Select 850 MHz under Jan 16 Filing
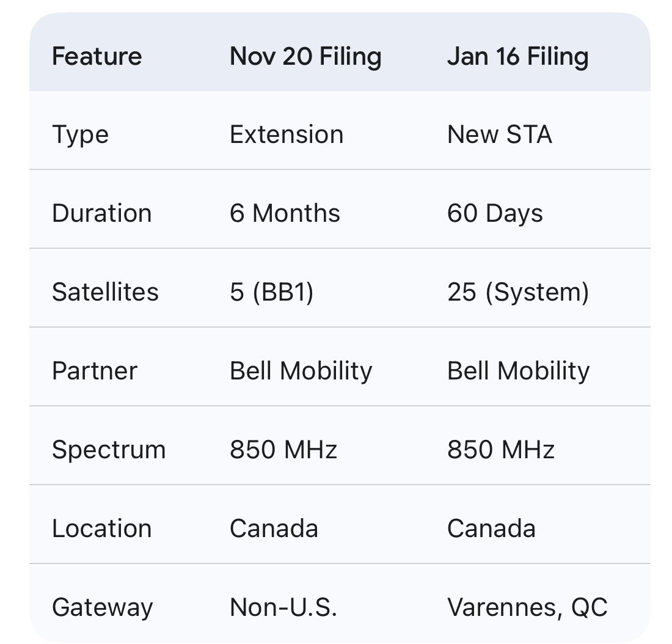Image resolution: width=672 pixels, height=644 pixels. [500, 450]
